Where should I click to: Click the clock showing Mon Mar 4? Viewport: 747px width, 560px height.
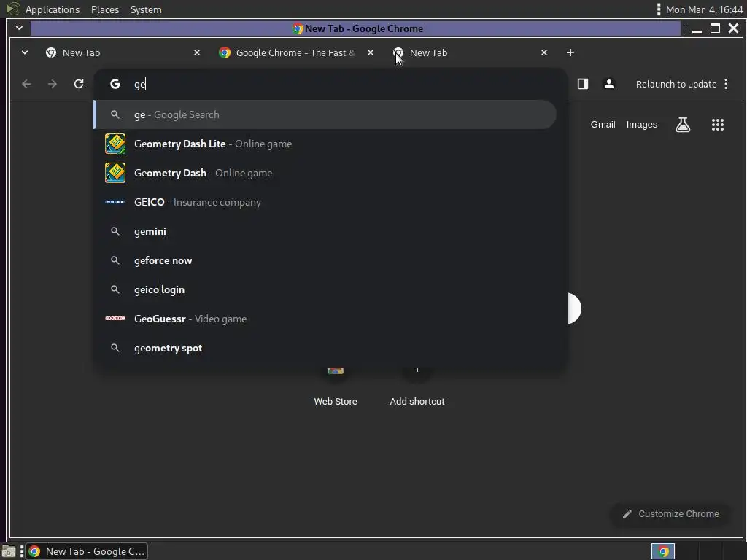(x=704, y=9)
